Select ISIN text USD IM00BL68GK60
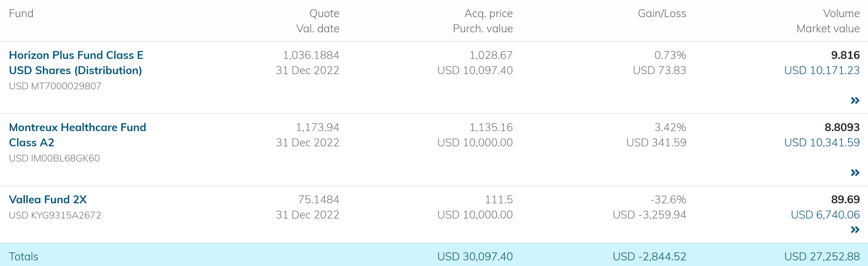 coord(54,159)
